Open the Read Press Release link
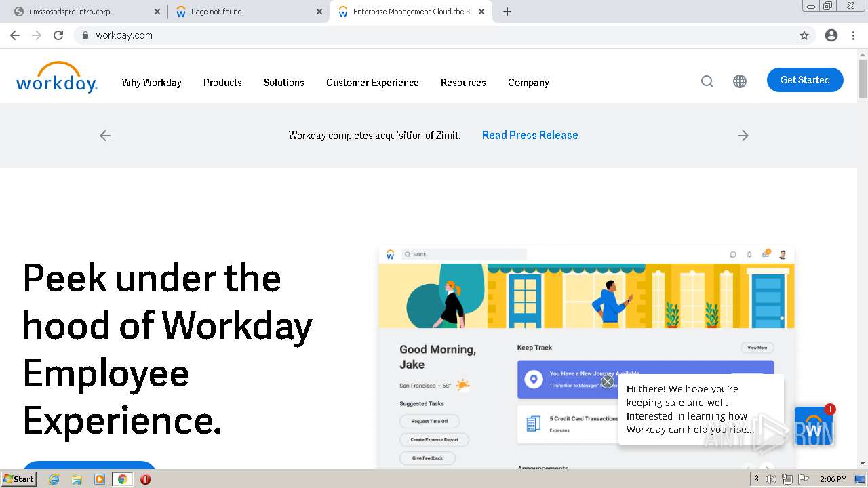Viewport: 868px width, 488px height. pos(530,135)
